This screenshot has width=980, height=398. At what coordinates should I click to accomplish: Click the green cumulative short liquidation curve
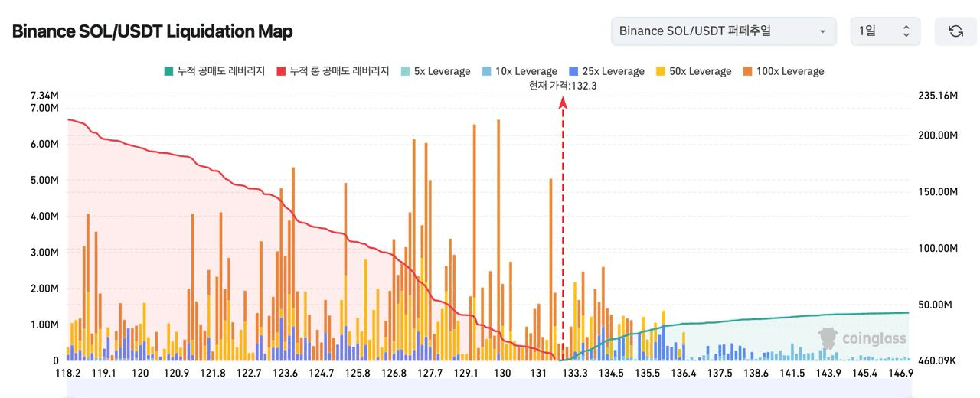[x=766, y=318]
